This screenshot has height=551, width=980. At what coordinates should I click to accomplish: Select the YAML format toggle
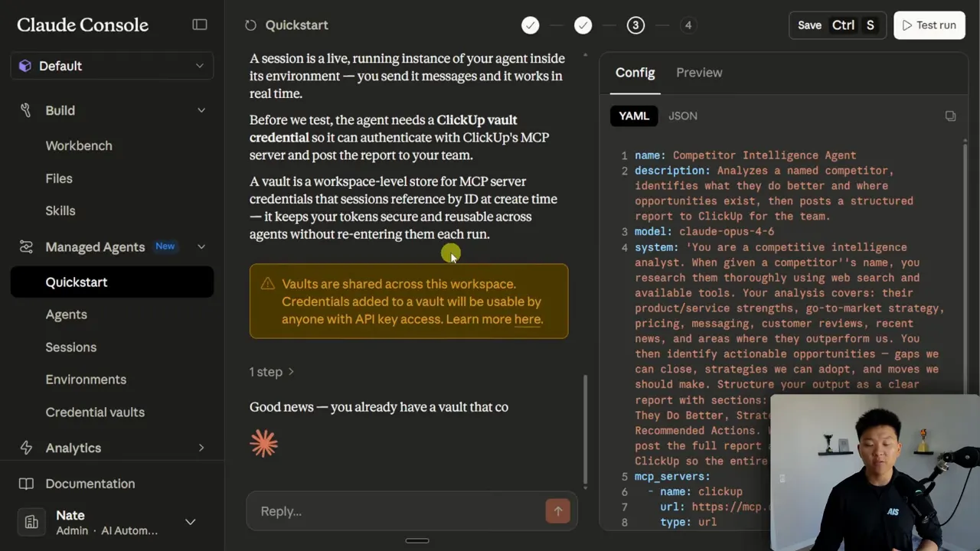pos(634,116)
